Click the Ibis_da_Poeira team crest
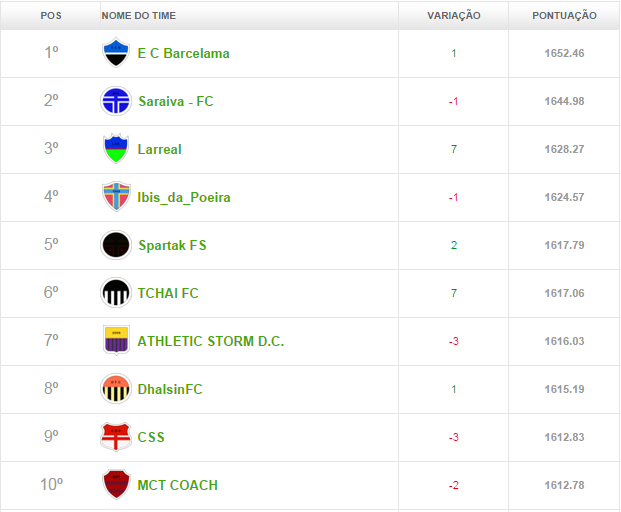Image resolution: width=621 pixels, height=512 pixels. (x=116, y=197)
